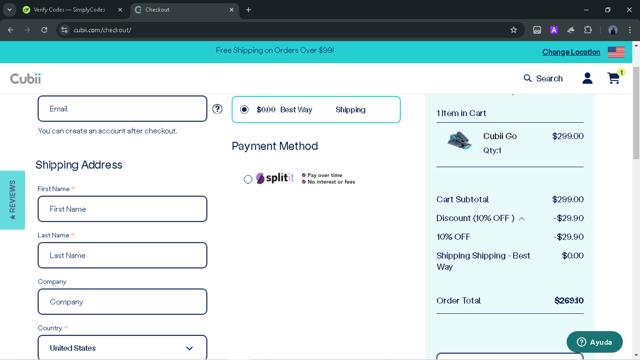Click the Cubii Go product thumbnail
Viewport: 640px width, 360px height.
(x=460, y=141)
